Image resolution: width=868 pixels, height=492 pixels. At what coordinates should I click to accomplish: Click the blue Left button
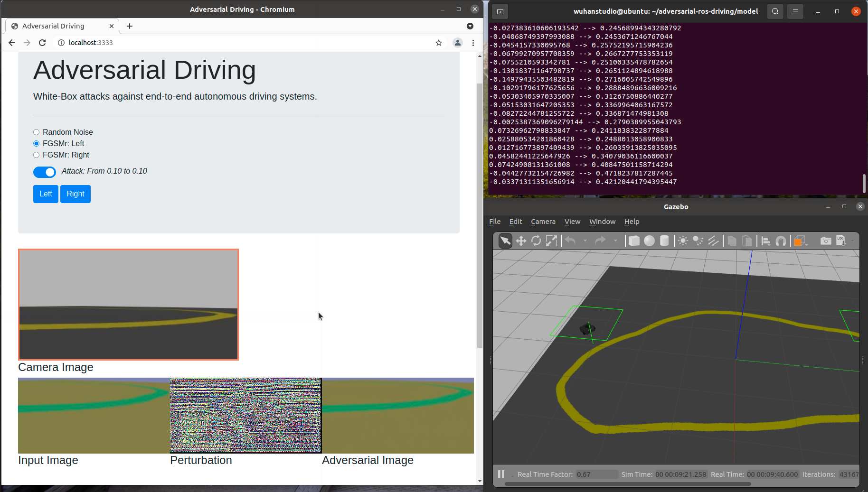tap(46, 194)
